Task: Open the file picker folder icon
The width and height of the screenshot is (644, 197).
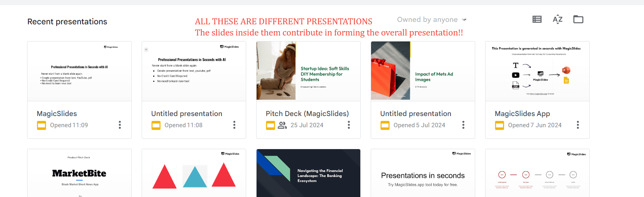Action: 578,19
